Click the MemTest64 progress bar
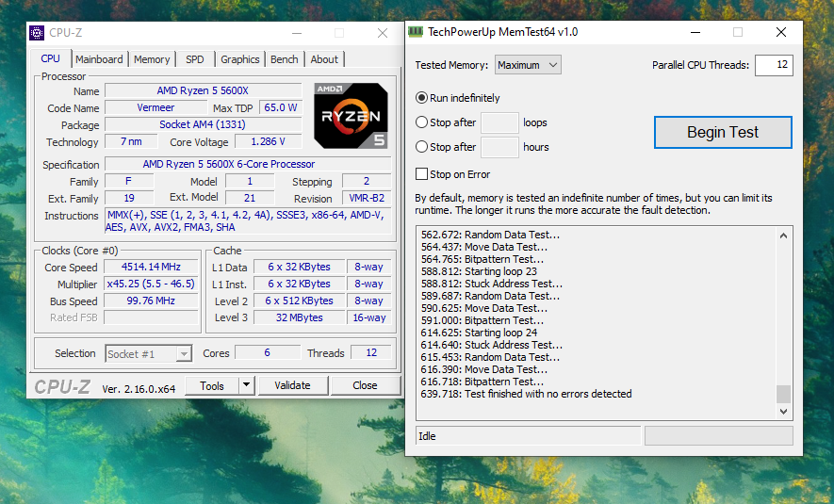Screen dimensions: 834x504 click(x=719, y=436)
